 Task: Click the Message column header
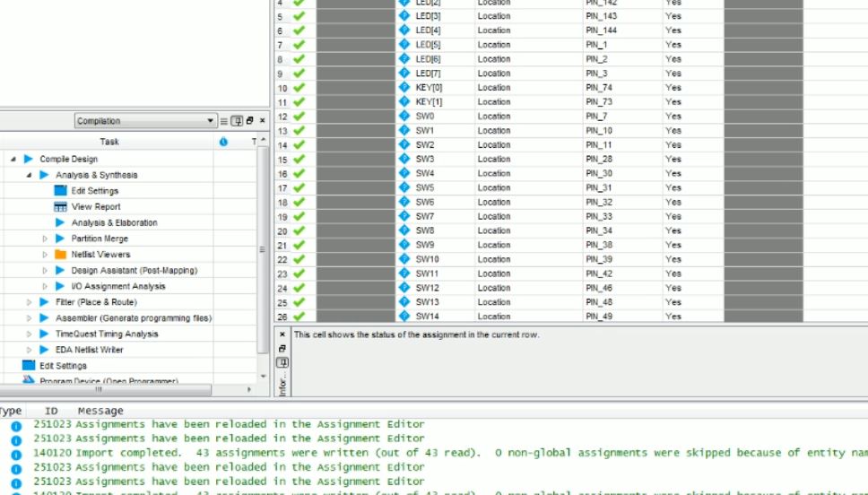click(x=100, y=411)
